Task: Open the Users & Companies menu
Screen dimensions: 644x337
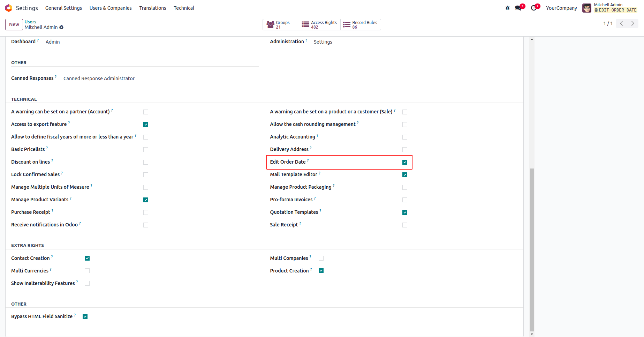Action: [x=111, y=8]
